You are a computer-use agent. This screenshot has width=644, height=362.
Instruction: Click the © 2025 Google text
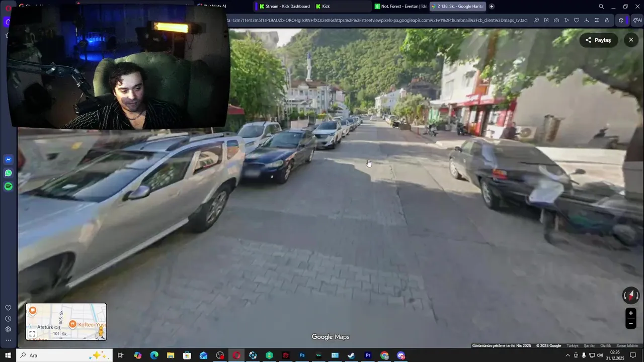548,345
